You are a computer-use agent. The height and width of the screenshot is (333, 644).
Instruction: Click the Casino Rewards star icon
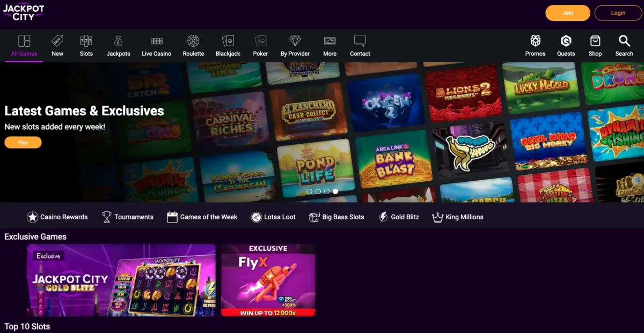click(x=32, y=217)
